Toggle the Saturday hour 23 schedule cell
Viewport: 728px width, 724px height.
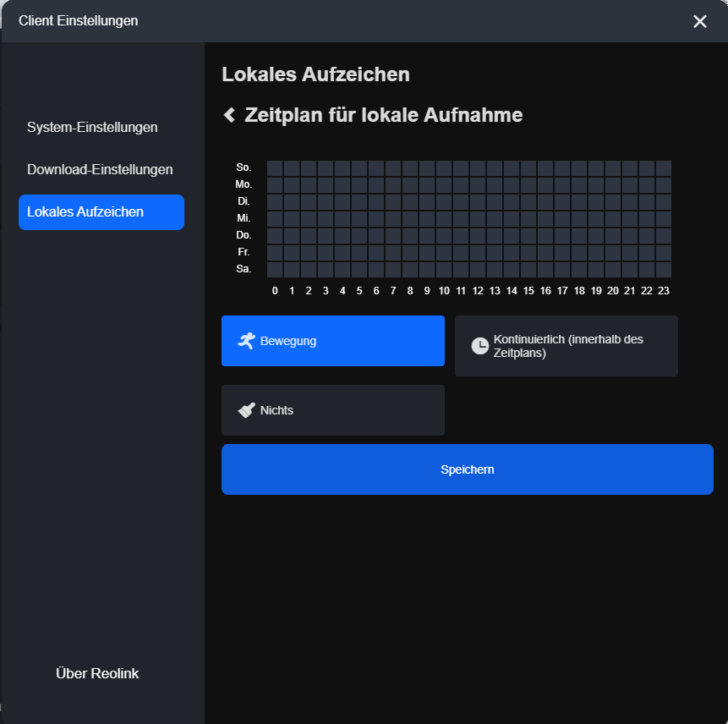click(x=664, y=270)
